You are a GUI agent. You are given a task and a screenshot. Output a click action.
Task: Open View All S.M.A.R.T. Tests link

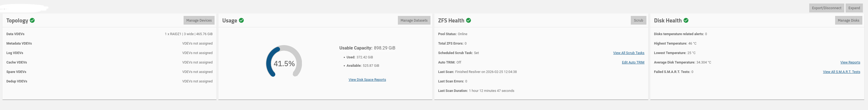[841, 72]
